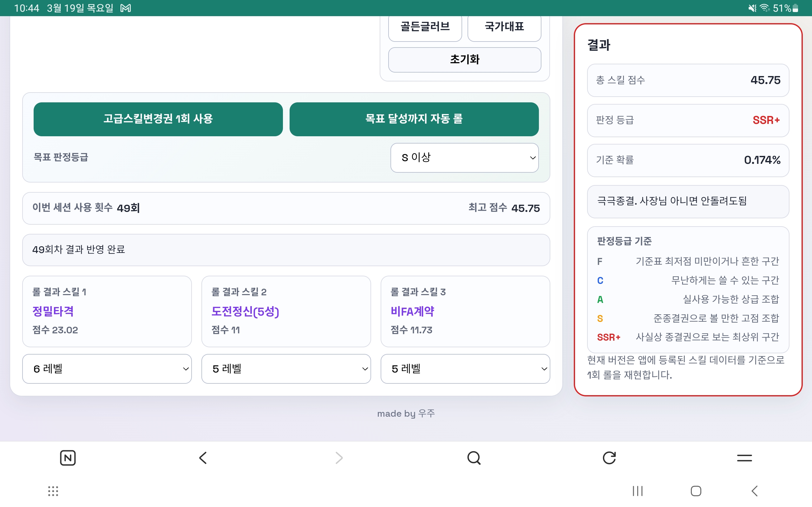Open skill 3 level dropdown under 비FA계약
This screenshot has height=507, width=812.
(x=465, y=369)
